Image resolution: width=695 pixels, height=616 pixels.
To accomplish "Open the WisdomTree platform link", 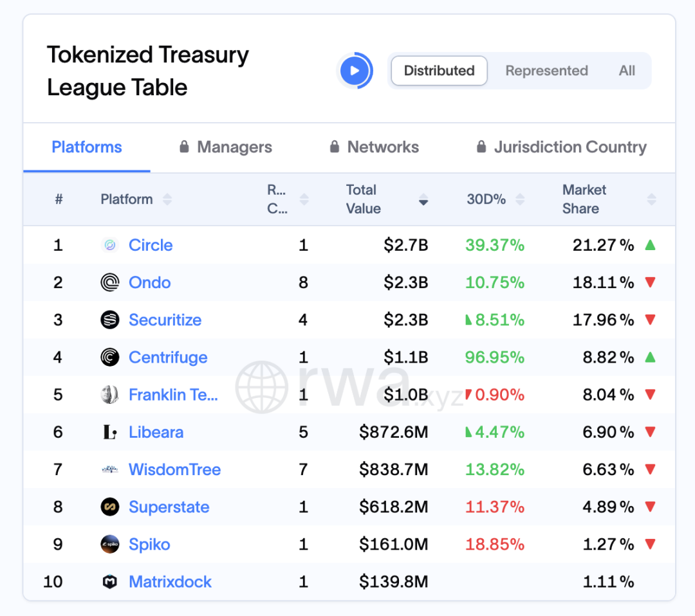I will pyautogui.click(x=174, y=469).
